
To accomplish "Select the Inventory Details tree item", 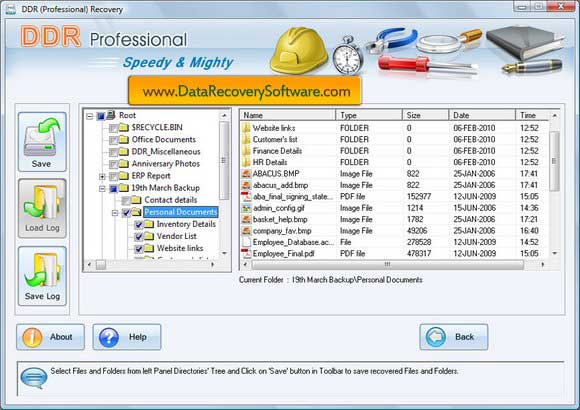I will tap(186, 224).
